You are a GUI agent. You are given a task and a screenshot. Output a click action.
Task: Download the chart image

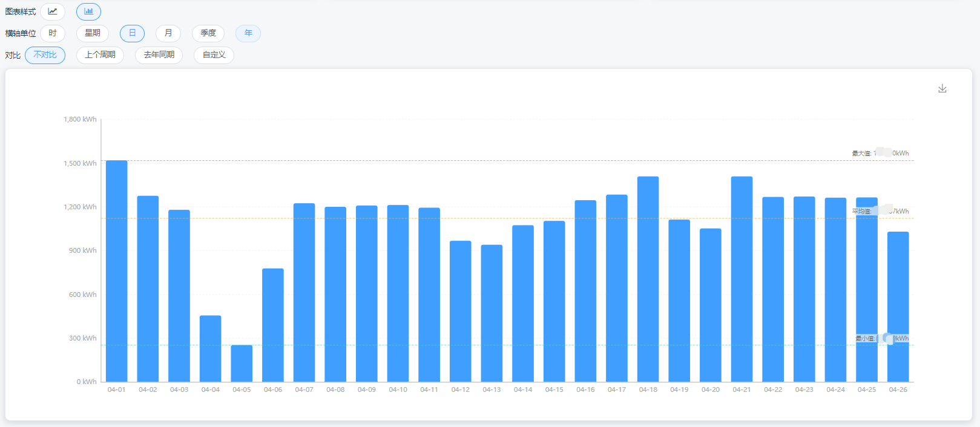[x=942, y=88]
